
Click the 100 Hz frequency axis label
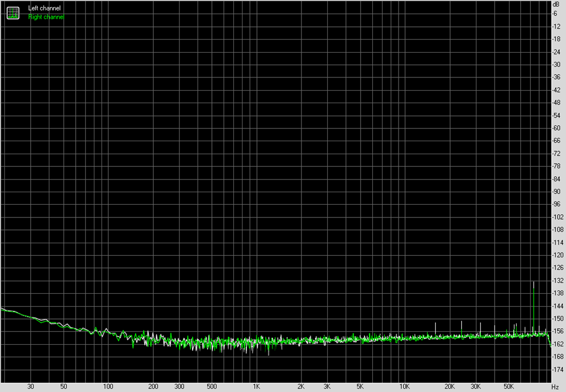pos(108,387)
